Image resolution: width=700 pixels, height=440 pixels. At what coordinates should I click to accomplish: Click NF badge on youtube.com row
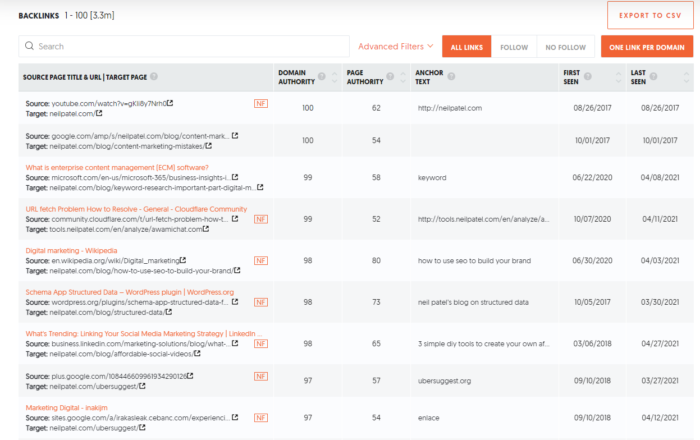click(261, 104)
